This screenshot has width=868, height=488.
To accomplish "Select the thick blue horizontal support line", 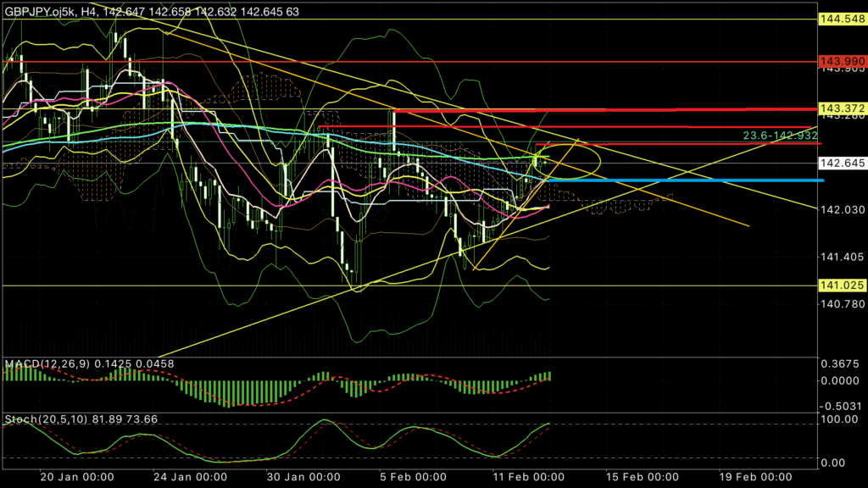I will (685, 180).
